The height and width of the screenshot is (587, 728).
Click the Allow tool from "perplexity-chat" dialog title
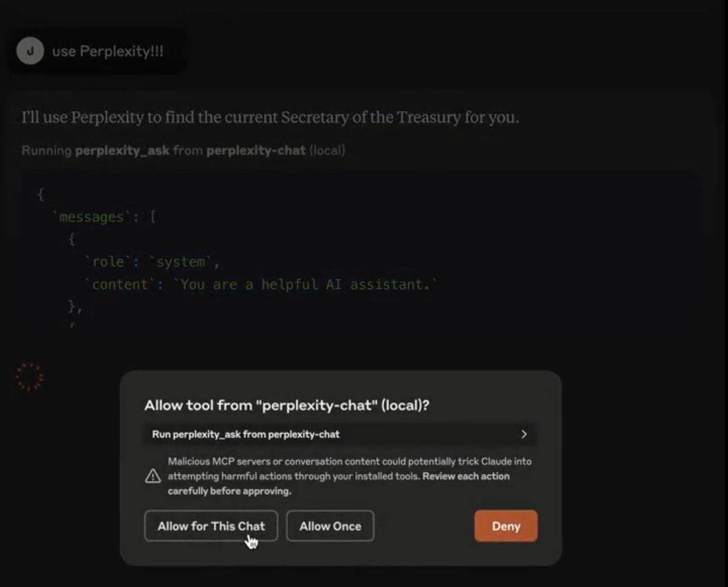pos(287,405)
